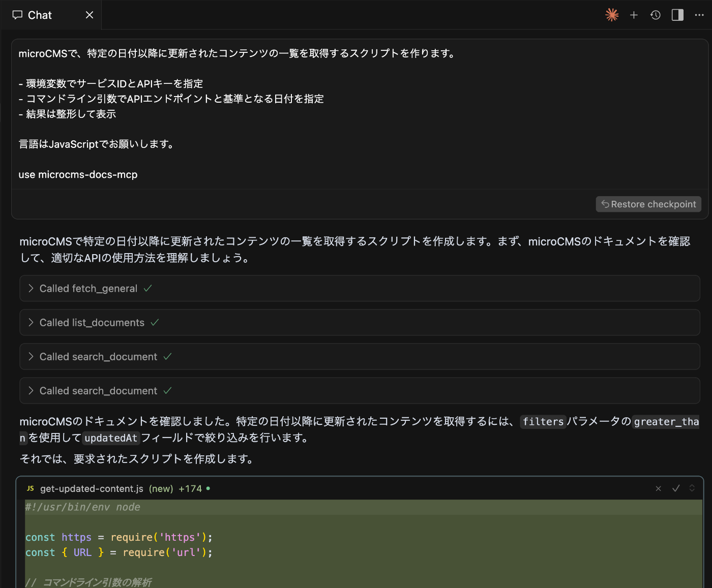The width and height of the screenshot is (712, 588).
Task: Select the Chat tab
Action: [51, 15]
